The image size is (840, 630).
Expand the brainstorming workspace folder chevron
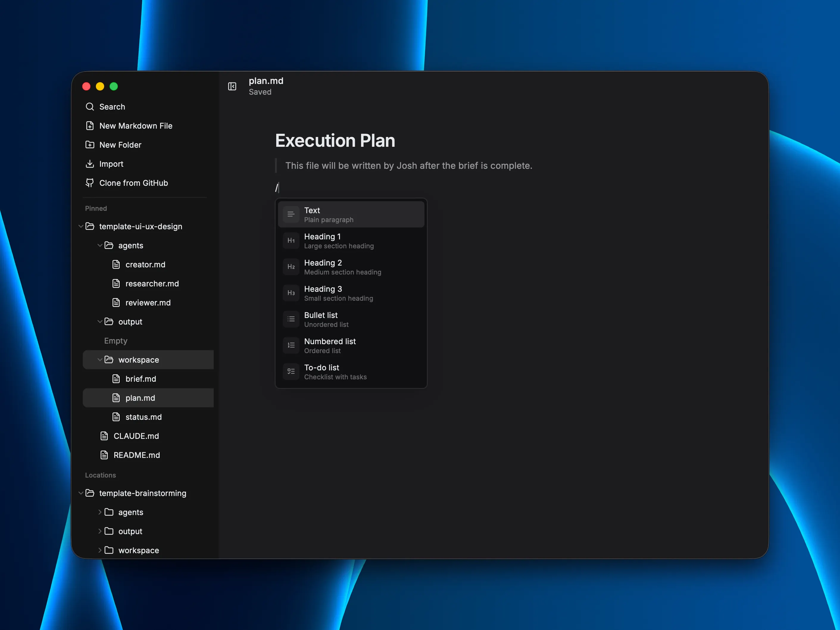99,550
